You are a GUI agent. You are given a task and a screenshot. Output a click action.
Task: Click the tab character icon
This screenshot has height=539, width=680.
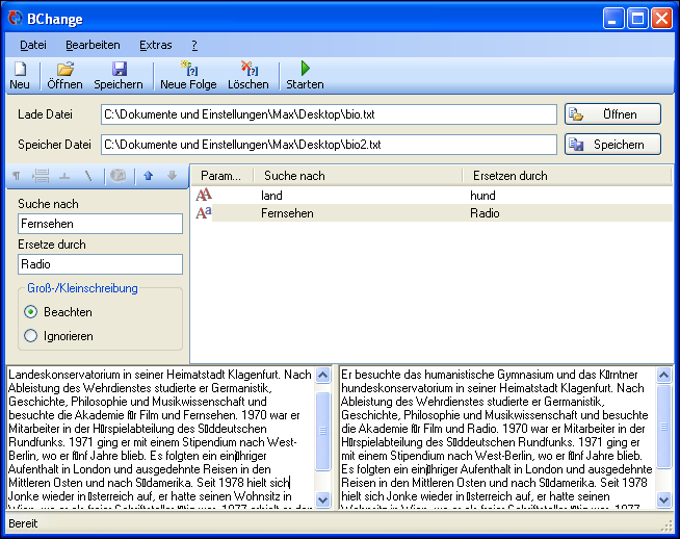[65, 176]
